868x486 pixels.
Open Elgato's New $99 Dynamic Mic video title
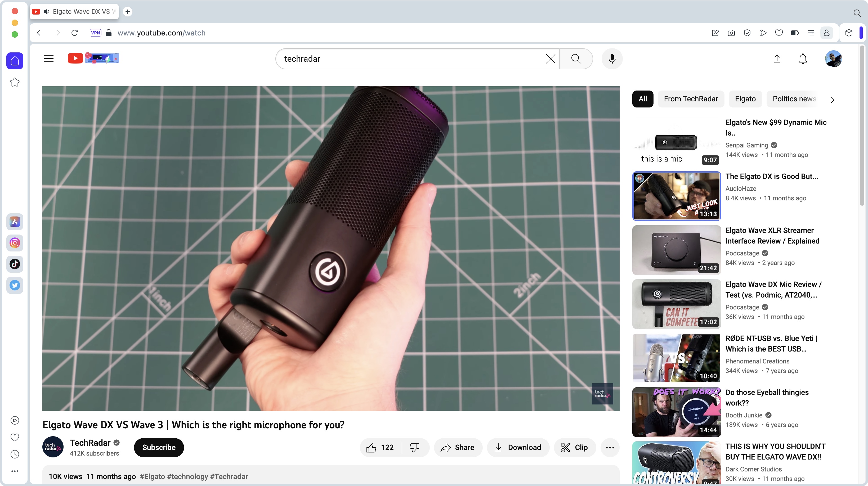(x=776, y=127)
